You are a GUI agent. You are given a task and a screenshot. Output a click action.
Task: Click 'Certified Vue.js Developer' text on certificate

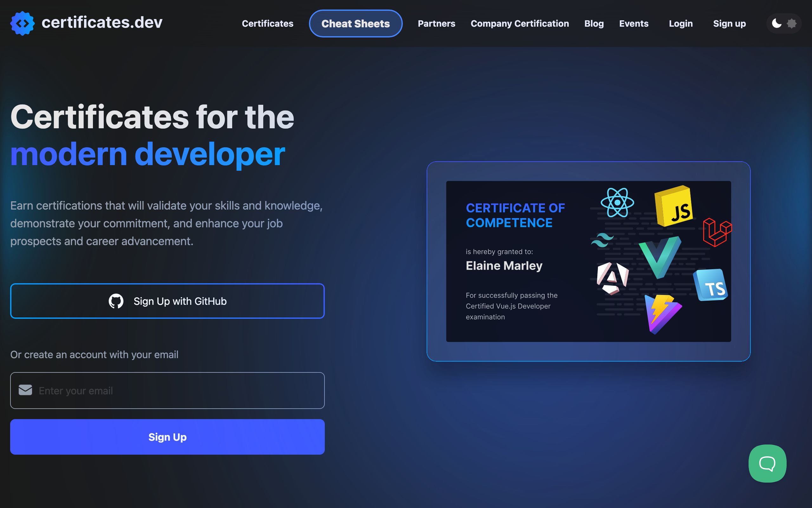pyautogui.click(x=508, y=306)
